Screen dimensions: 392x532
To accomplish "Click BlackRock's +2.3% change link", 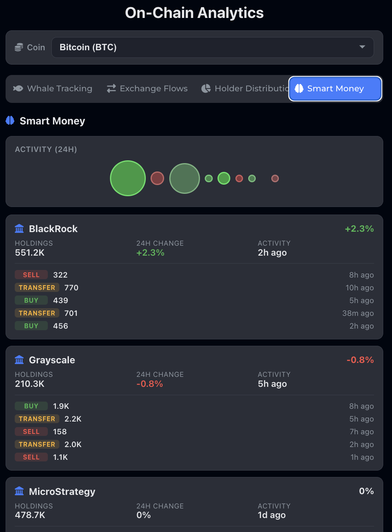I will click(359, 229).
